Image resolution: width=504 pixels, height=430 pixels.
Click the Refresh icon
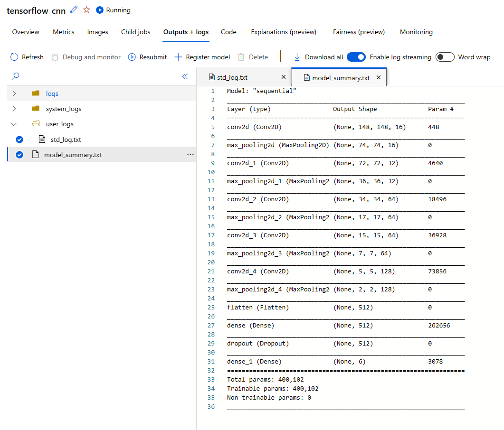point(14,57)
